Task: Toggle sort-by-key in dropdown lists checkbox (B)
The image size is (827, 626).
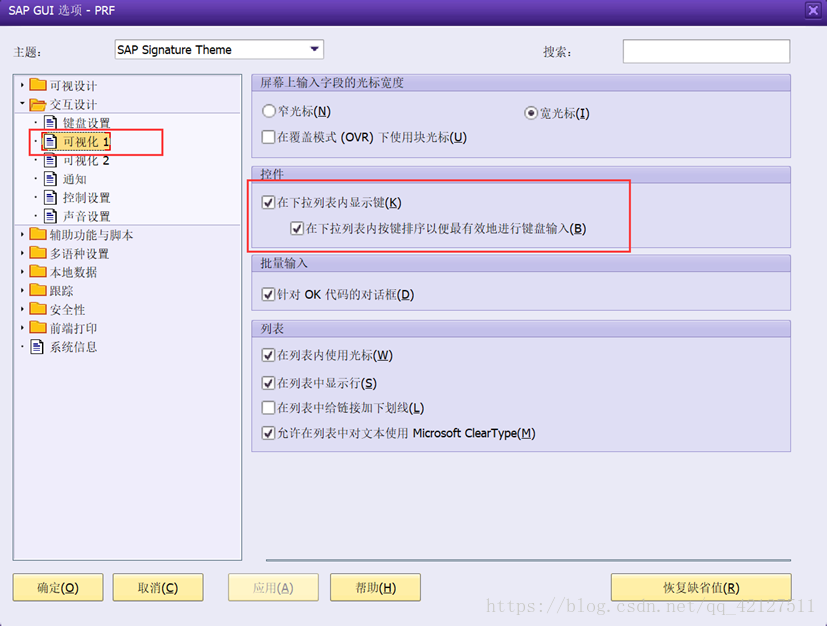Action: pos(297,228)
